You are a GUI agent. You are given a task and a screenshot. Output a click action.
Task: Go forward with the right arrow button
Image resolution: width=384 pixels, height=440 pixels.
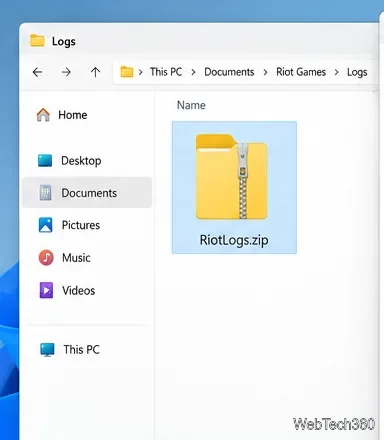66,72
